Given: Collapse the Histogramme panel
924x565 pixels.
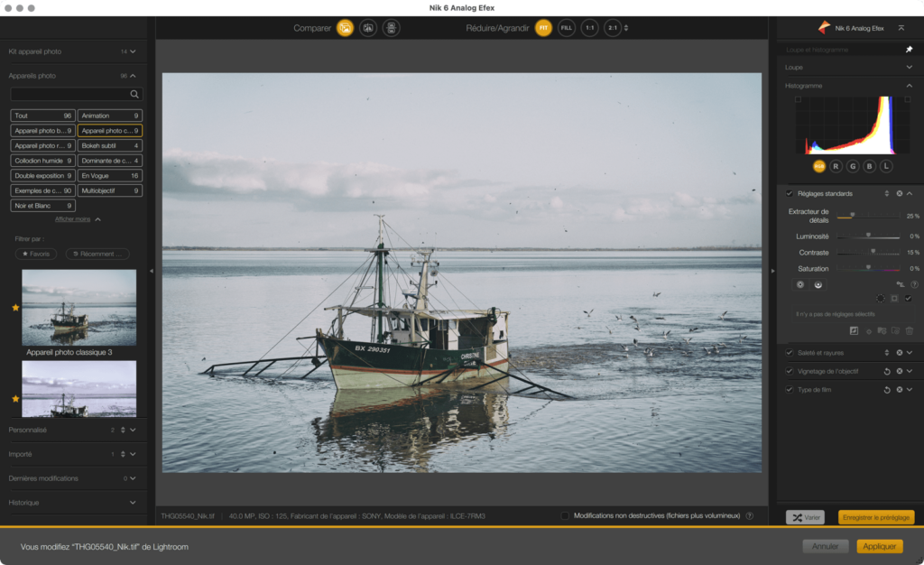Looking at the screenshot, I should 910,86.
